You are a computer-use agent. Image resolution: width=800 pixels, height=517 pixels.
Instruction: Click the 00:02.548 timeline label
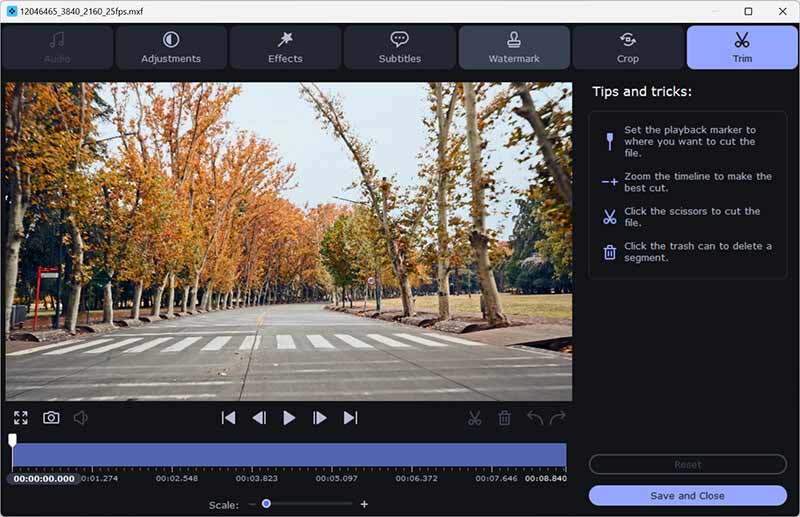click(x=177, y=479)
